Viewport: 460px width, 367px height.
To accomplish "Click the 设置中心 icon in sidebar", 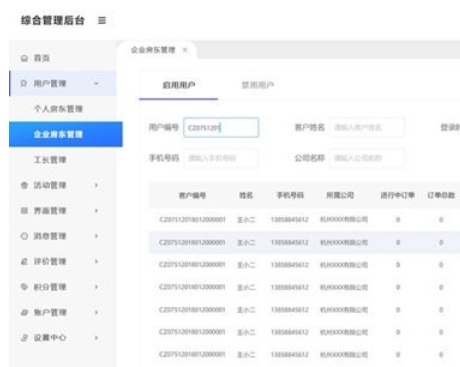I will pos(24,338).
